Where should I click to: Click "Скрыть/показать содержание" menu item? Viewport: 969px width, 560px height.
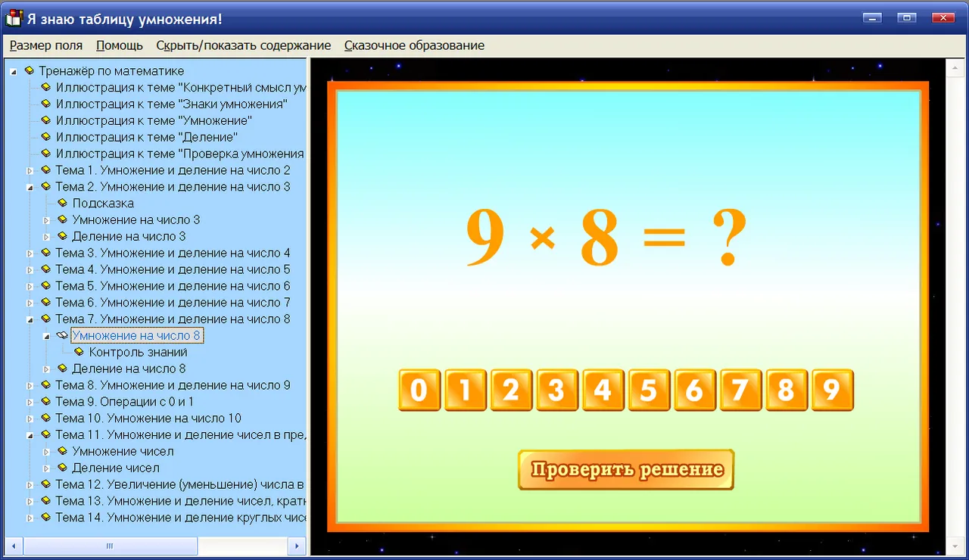244,45
